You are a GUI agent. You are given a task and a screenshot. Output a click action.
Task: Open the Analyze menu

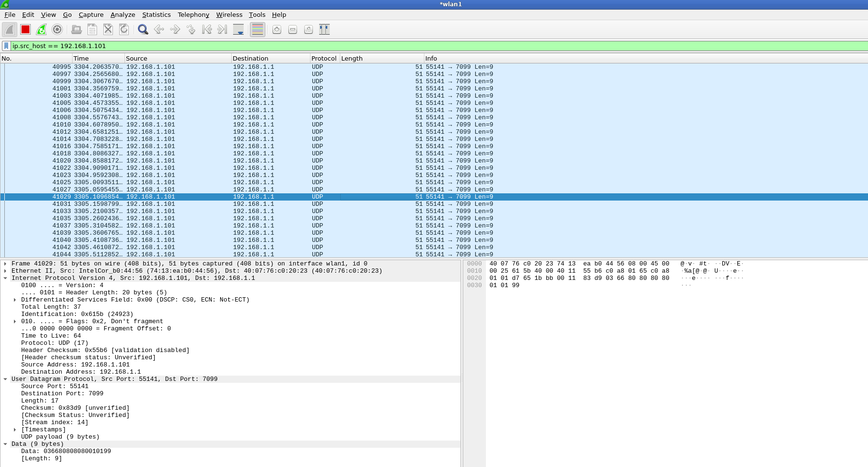coord(123,15)
